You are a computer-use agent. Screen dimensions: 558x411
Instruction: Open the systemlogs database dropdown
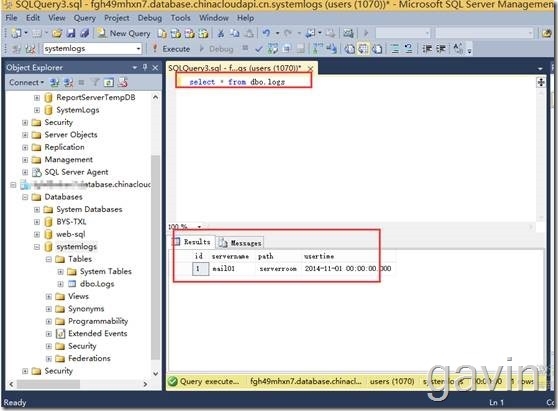(x=138, y=49)
